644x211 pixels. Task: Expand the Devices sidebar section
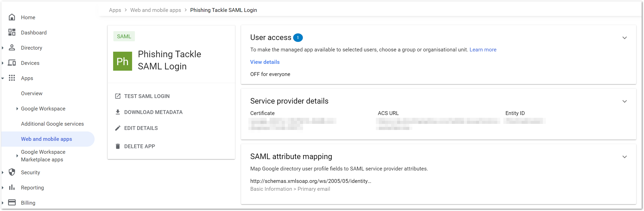pos(3,63)
